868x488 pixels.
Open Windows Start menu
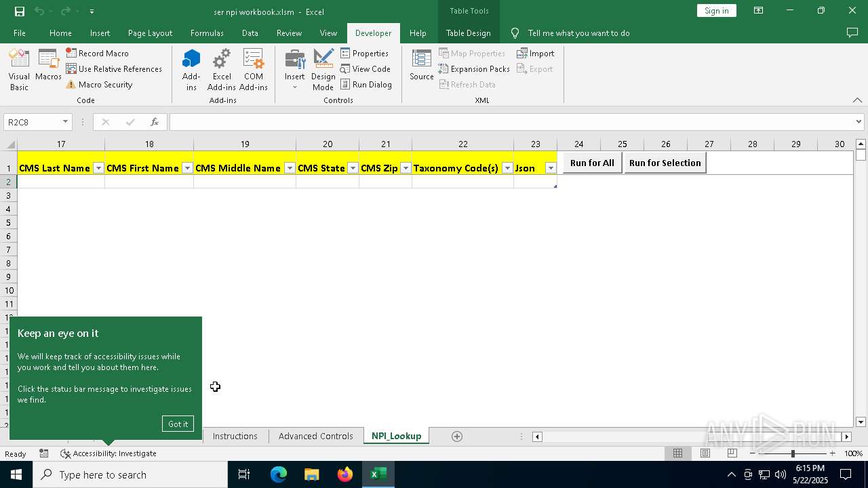pyautogui.click(x=16, y=474)
